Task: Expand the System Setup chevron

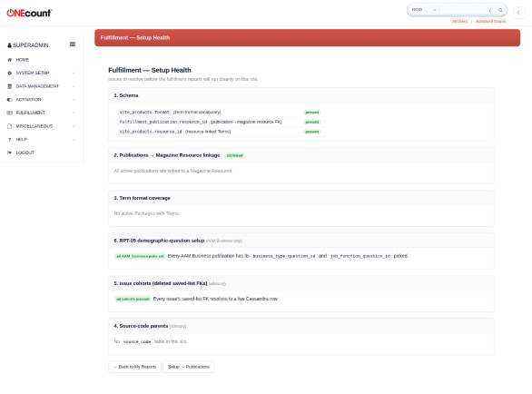Action: [74, 73]
